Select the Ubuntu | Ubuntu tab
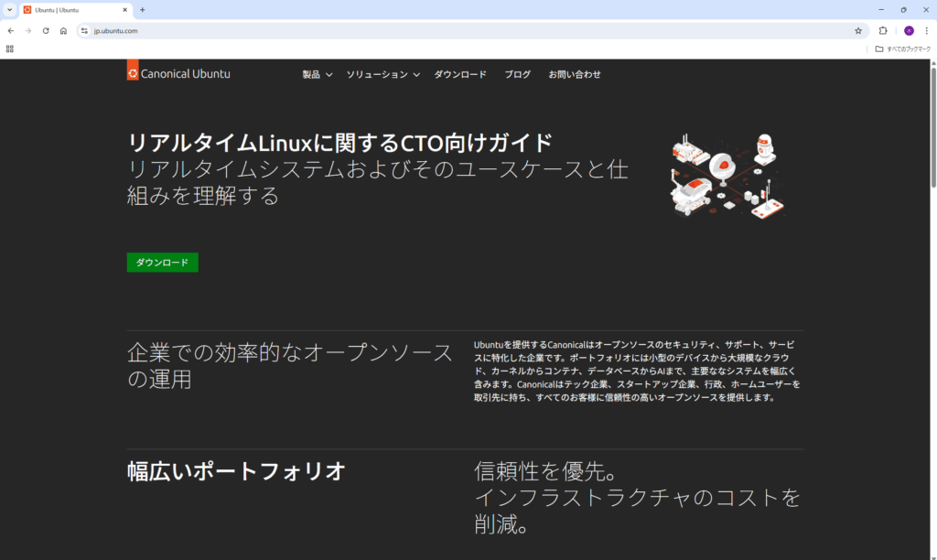 click(73, 9)
